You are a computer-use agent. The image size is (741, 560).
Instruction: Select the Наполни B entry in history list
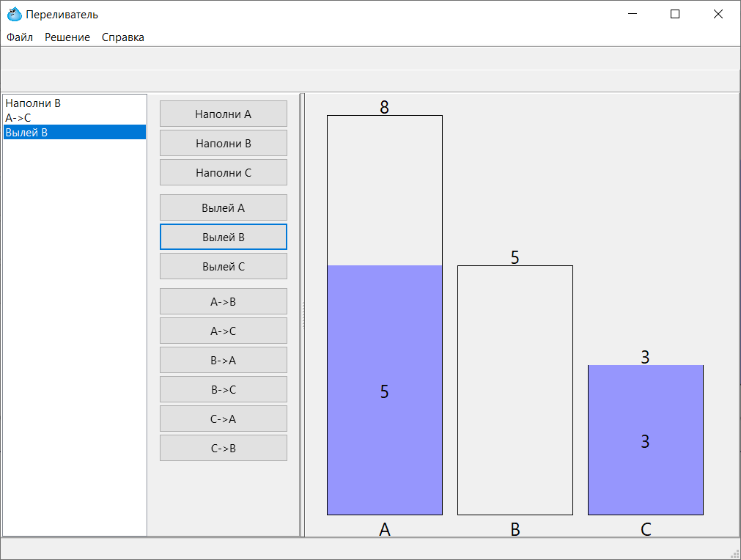(33, 103)
